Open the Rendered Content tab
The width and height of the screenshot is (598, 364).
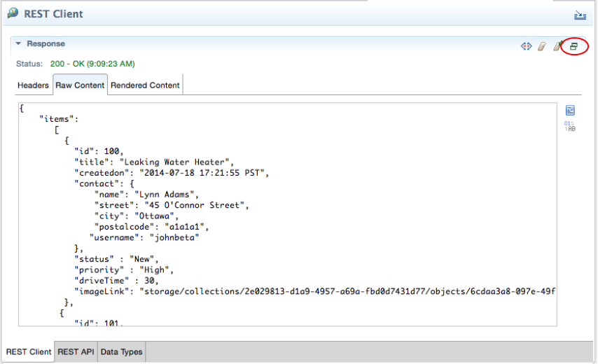coord(145,85)
